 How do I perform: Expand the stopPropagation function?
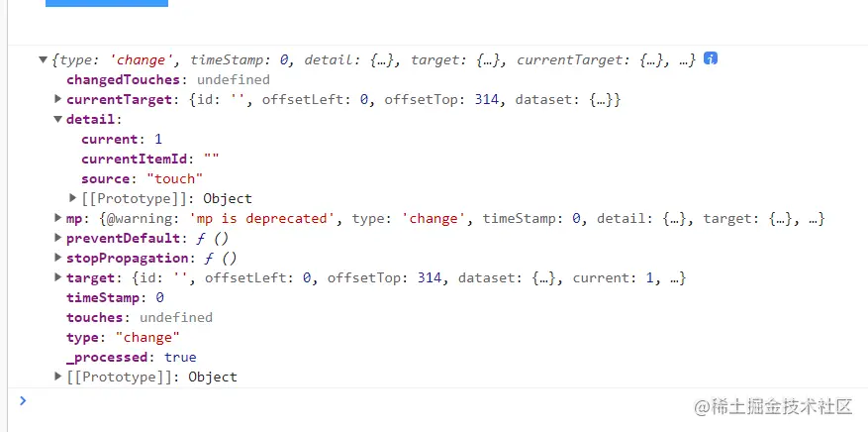click(x=58, y=258)
